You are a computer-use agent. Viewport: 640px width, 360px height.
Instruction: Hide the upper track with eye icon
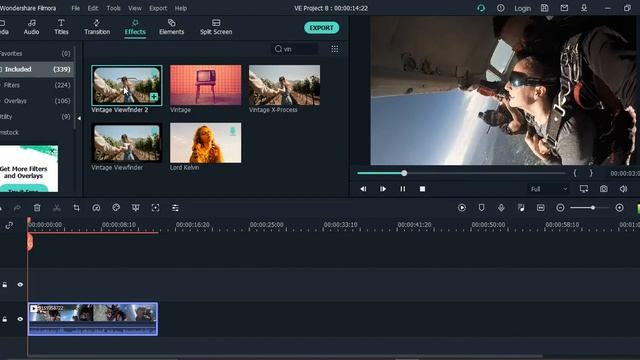pos(20,284)
